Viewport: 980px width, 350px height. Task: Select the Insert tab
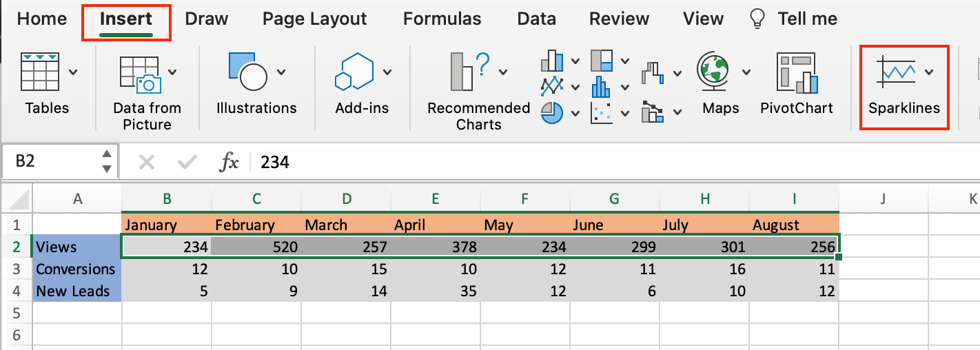[x=126, y=19]
